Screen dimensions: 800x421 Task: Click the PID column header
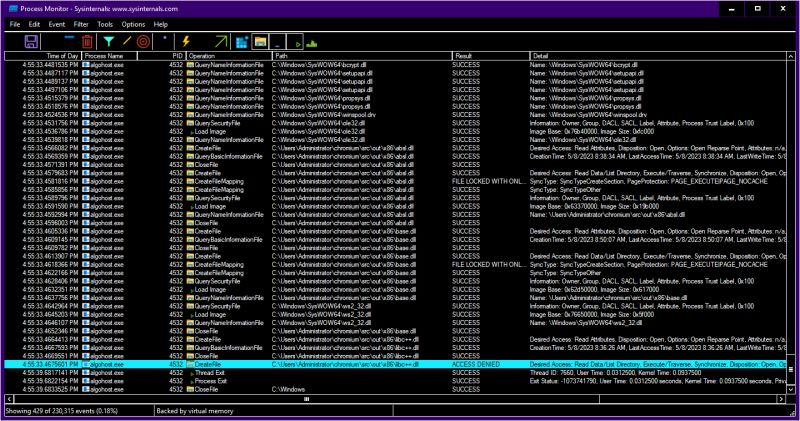pos(160,56)
